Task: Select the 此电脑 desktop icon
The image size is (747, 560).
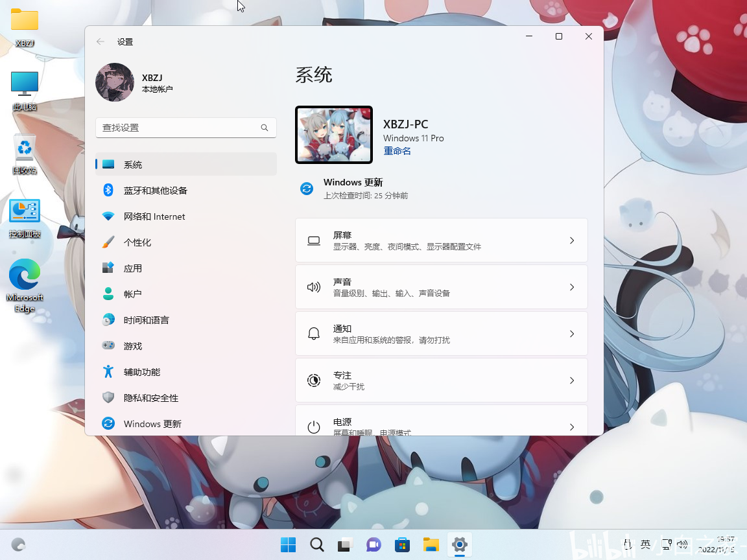Action: pyautogui.click(x=25, y=91)
